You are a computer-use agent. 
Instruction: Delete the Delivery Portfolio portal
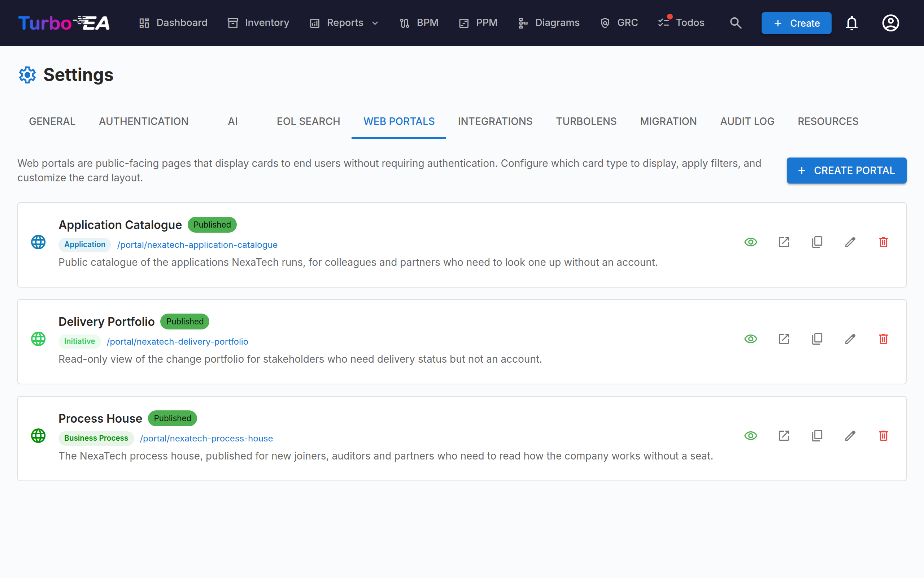(x=883, y=339)
